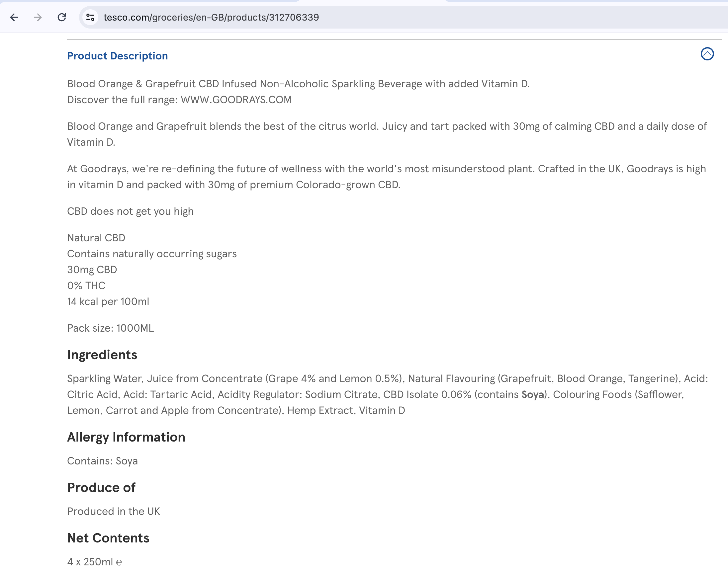Go back to the previous page
728x573 pixels.
[14, 17]
